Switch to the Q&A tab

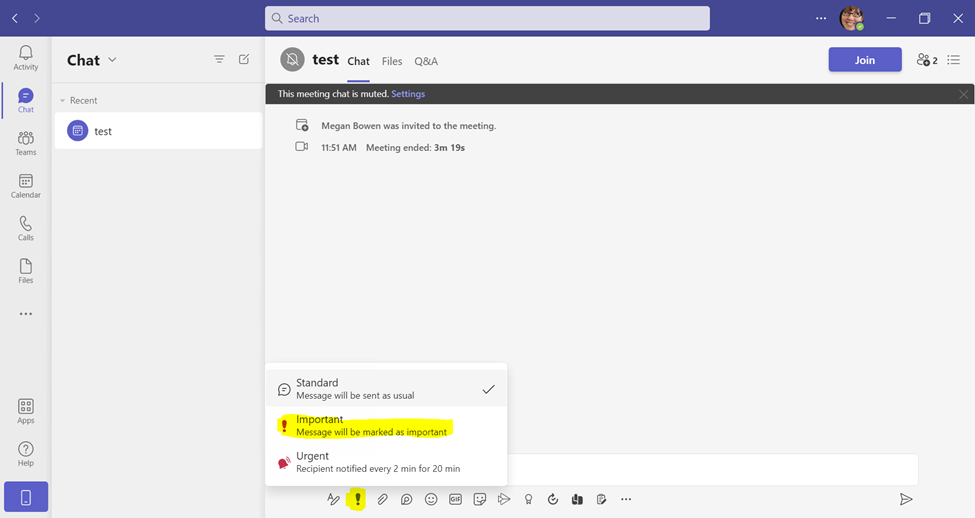[x=426, y=61]
